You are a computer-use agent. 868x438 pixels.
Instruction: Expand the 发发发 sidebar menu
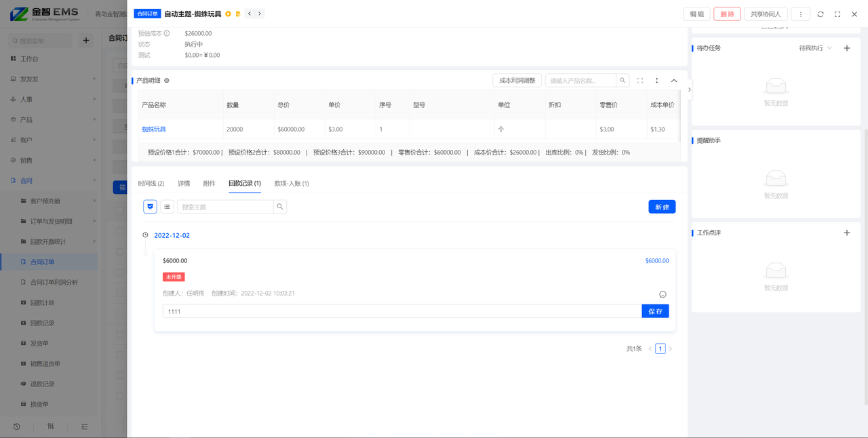(49, 79)
